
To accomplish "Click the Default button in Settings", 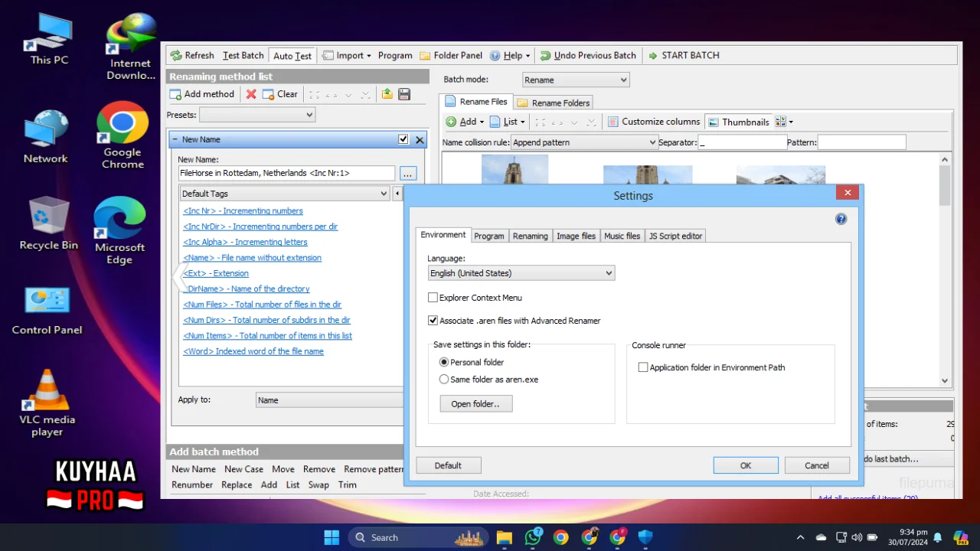I will (448, 465).
